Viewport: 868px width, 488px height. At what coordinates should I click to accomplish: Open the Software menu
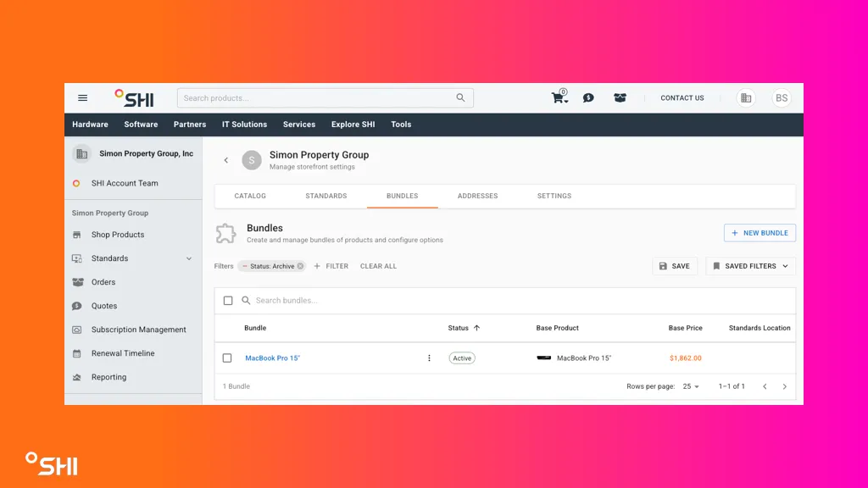[x=142, y=125]
